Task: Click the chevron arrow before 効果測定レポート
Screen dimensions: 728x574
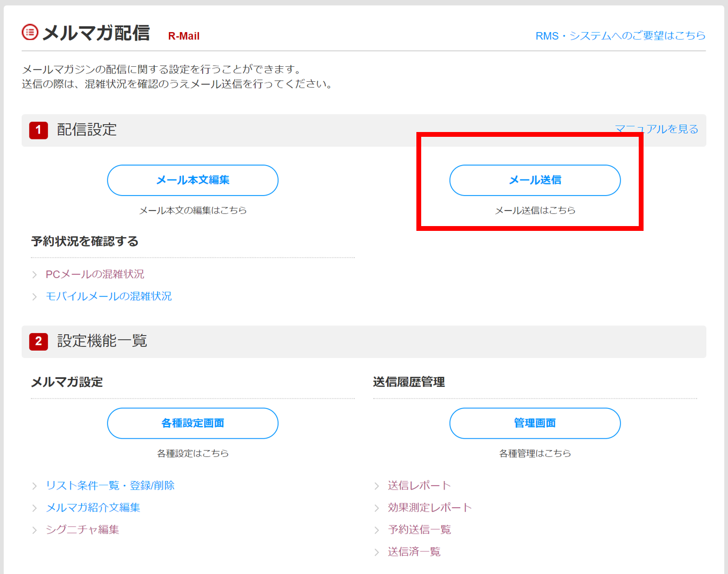Action: click(377, 508)
